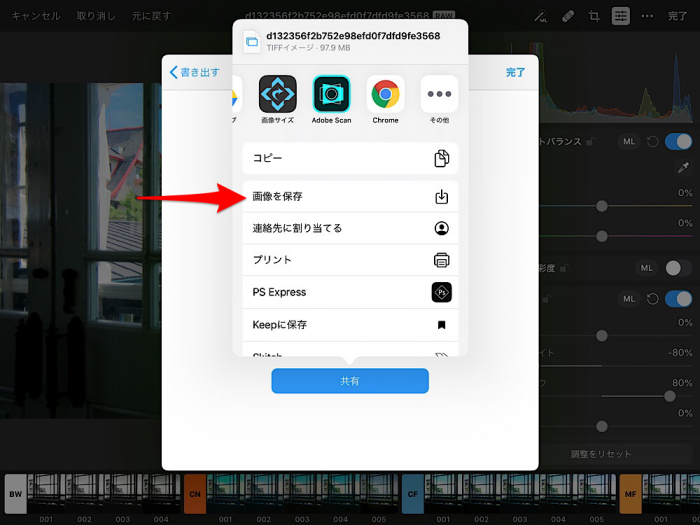Open the 画像サイズ app icon
The width and height of the screenshot is (700, 525).
coord(277,94)
